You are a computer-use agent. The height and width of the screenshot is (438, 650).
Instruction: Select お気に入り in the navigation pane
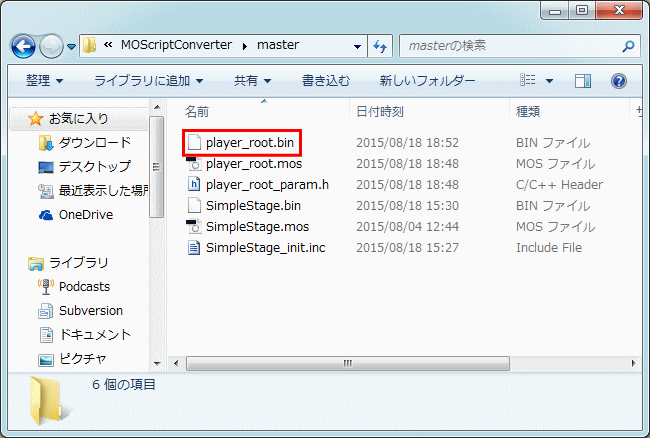(79, 119)
